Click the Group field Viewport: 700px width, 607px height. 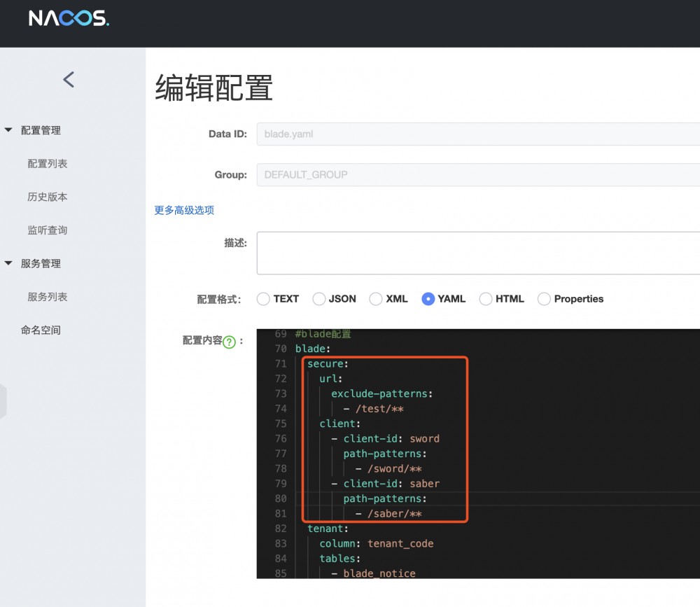coord(478,174)
